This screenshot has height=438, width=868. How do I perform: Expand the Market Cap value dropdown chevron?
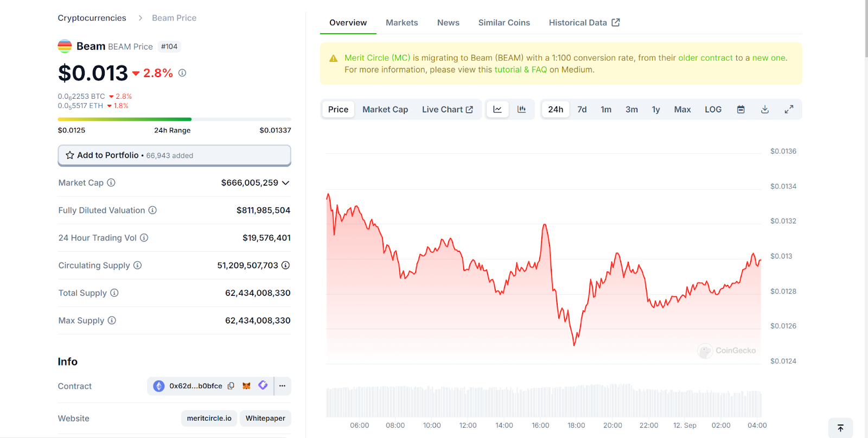pyautogui.click(x=286, y=183)
